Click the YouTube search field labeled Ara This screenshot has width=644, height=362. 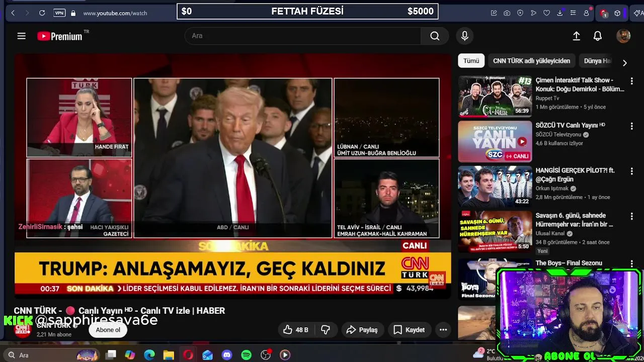(x=303, y=36)
